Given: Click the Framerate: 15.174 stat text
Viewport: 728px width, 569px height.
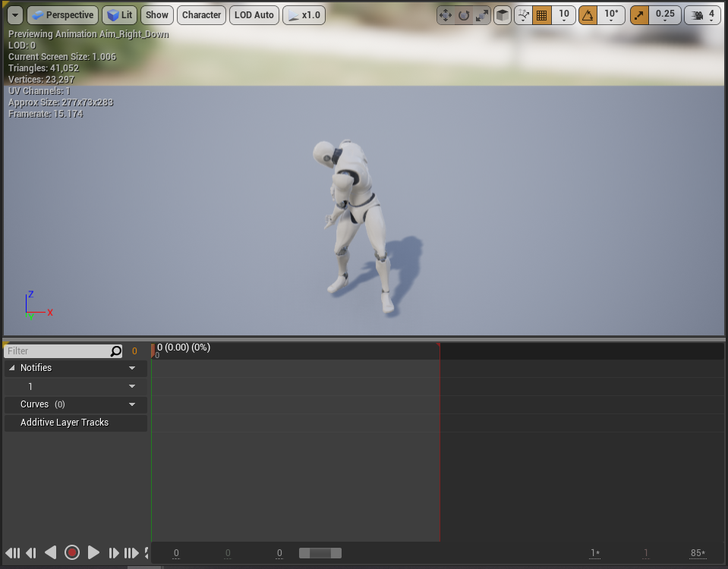Looking at the screenshot, I should 46,114.
